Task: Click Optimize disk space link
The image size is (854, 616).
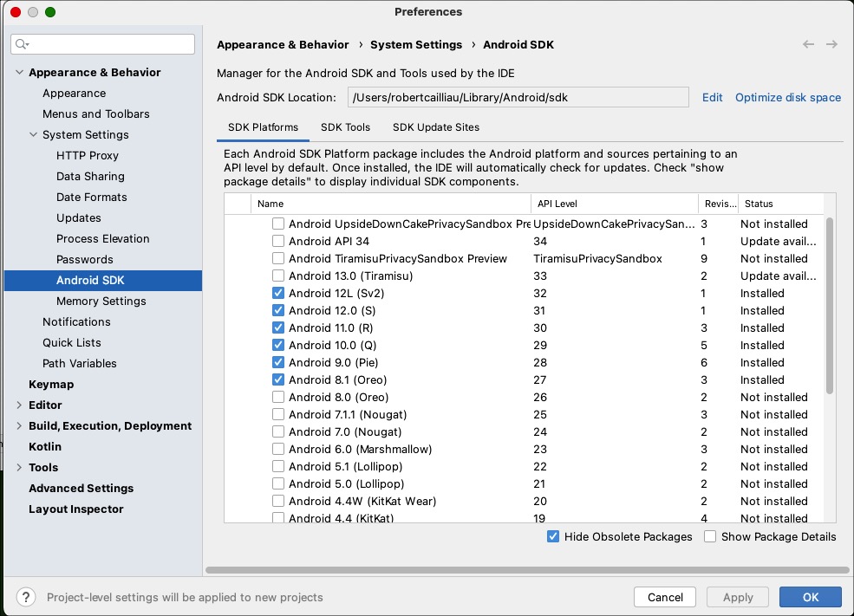Action: pyautogui.click(x=788, y=97)
